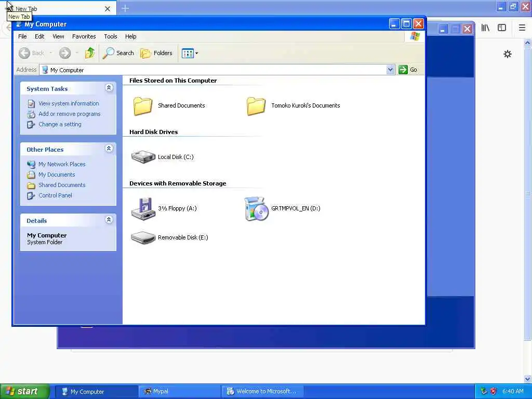Select the Removable Disk (E:) icon
This screenshot has height=399, width=532.
pos(143,237)
